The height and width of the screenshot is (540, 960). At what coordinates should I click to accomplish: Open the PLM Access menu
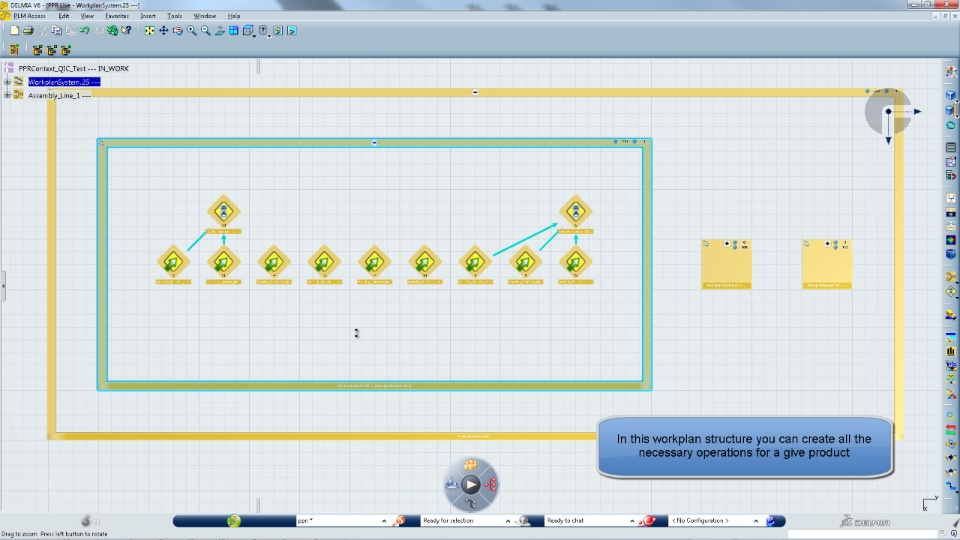29,16
